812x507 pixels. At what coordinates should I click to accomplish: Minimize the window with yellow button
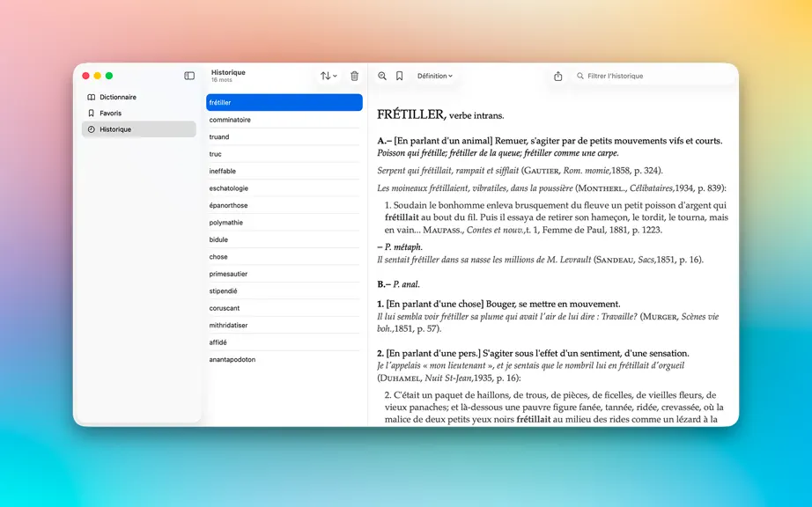[98, 76]
